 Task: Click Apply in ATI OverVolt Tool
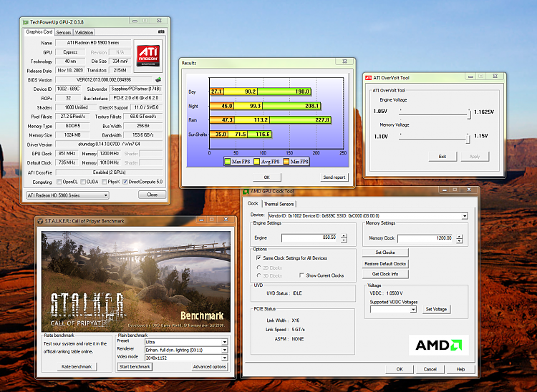click(x=475, y=157)
